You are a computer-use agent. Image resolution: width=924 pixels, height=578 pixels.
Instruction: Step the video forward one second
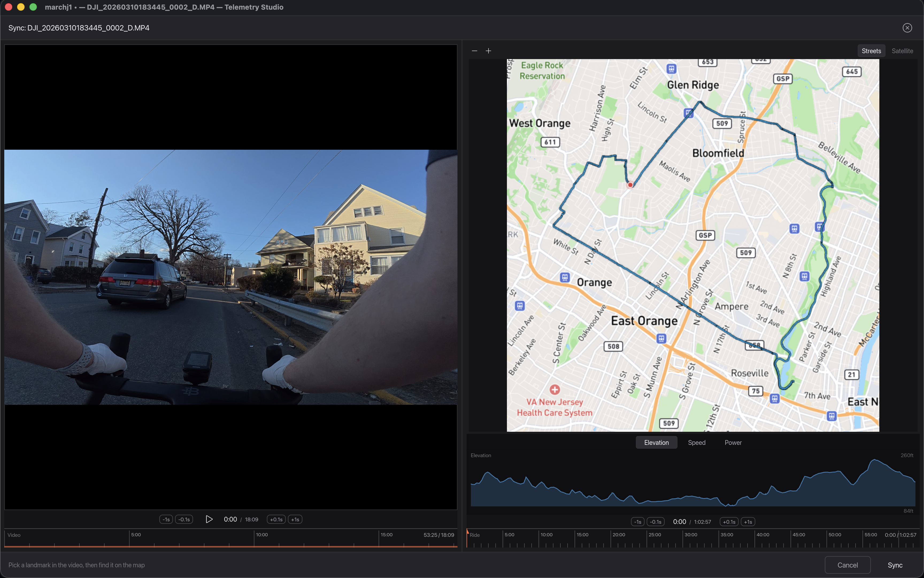coord(295,519)
